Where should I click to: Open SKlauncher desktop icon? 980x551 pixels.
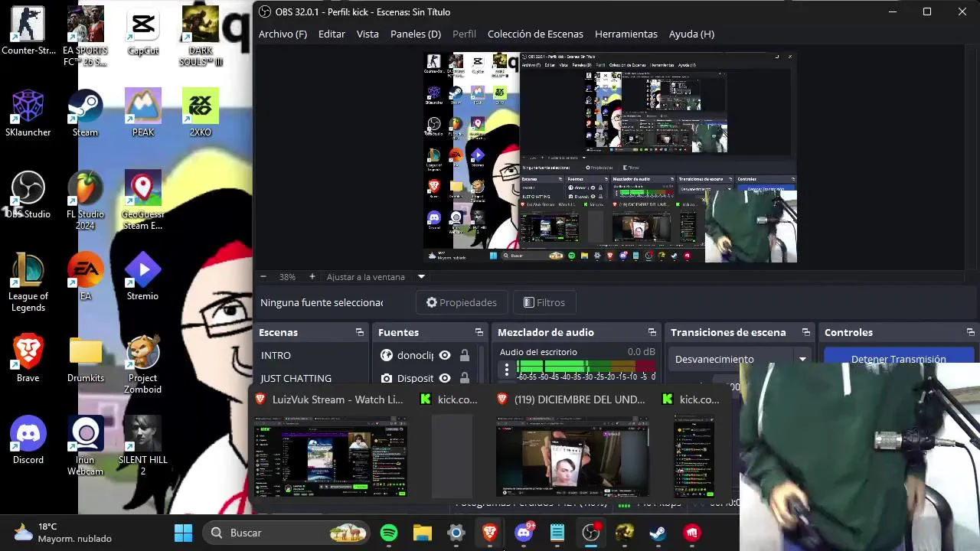28,113
